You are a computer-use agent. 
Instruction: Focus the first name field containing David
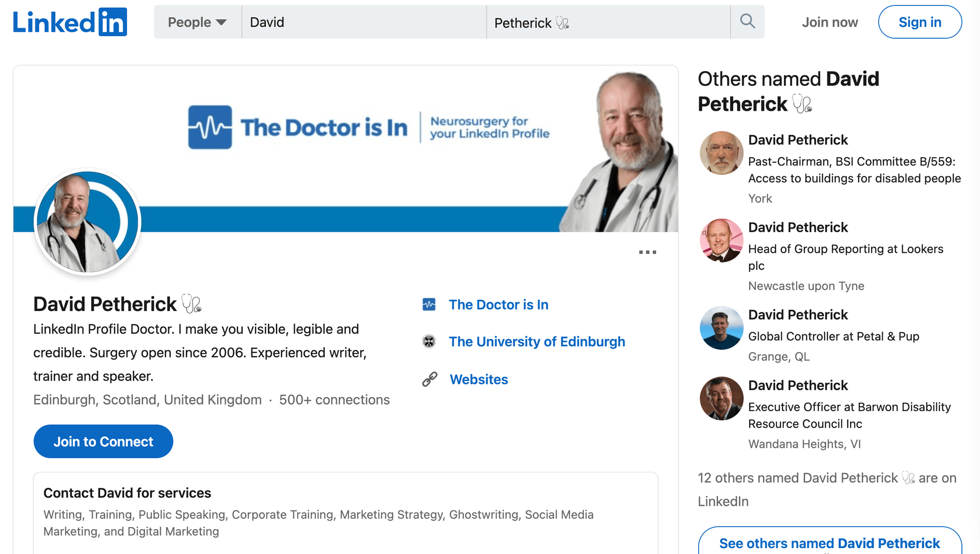(x=364, y=22)
